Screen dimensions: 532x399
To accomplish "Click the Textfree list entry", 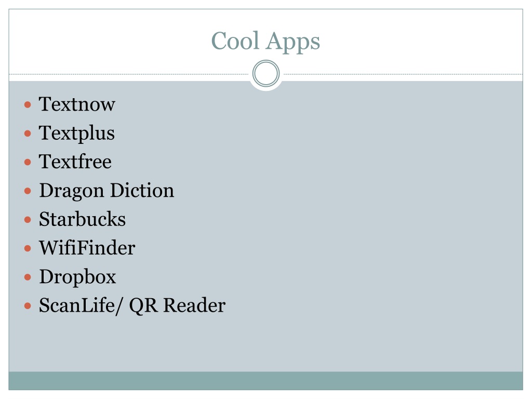I will [75, 162].
